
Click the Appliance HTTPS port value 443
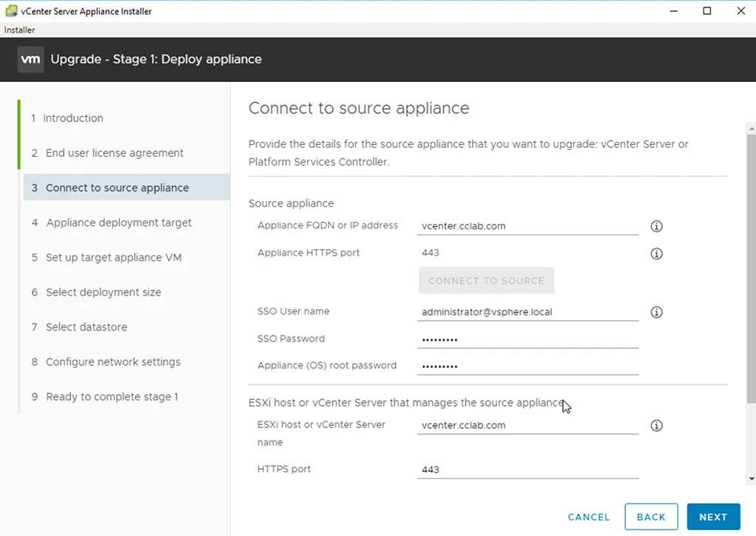tap(431, 253)
